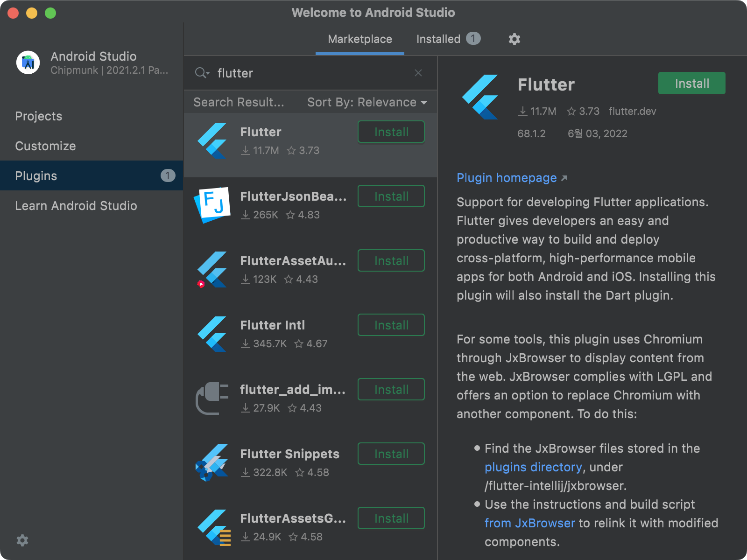
Task: Clear the flutter search text
Action: pos(418,73)
